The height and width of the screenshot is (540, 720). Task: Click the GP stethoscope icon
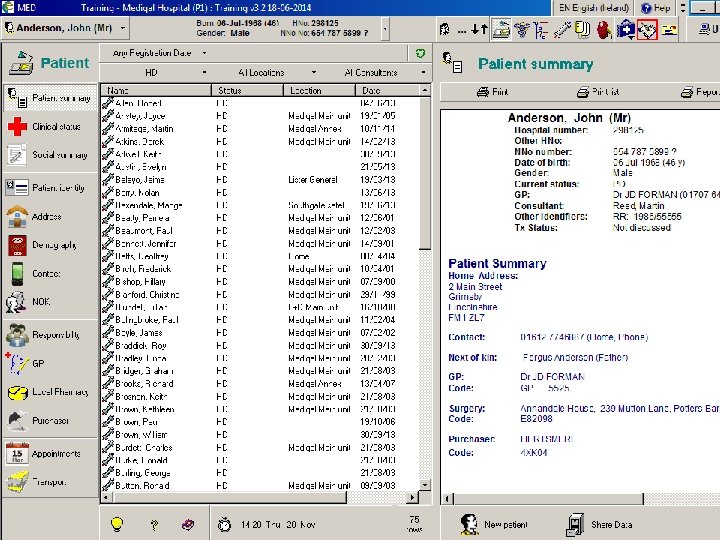coord(17,363)
